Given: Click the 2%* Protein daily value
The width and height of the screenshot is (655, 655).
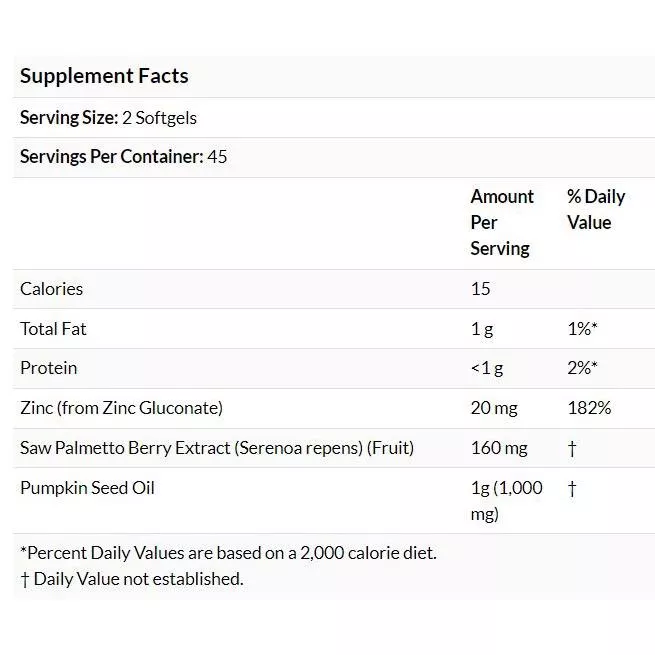Looking at the screenshot, I should pos(582,368).
